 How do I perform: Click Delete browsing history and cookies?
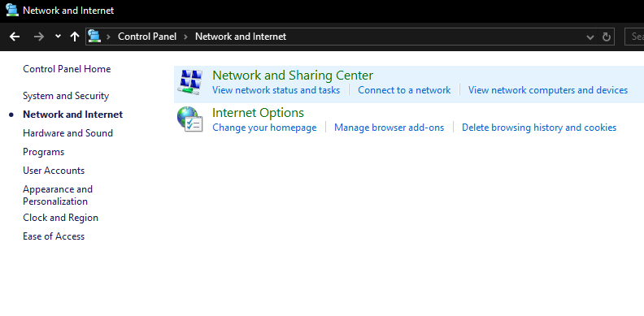pos(539,128)
